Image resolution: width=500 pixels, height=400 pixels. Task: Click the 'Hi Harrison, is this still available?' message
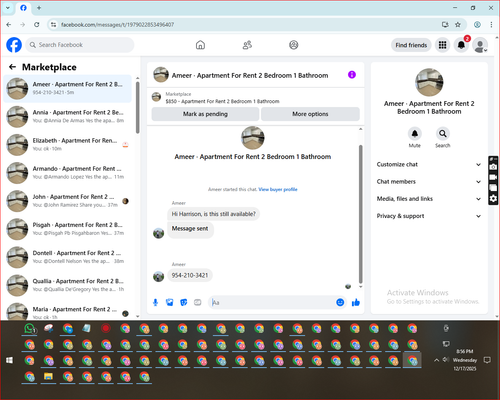[213, 214]
